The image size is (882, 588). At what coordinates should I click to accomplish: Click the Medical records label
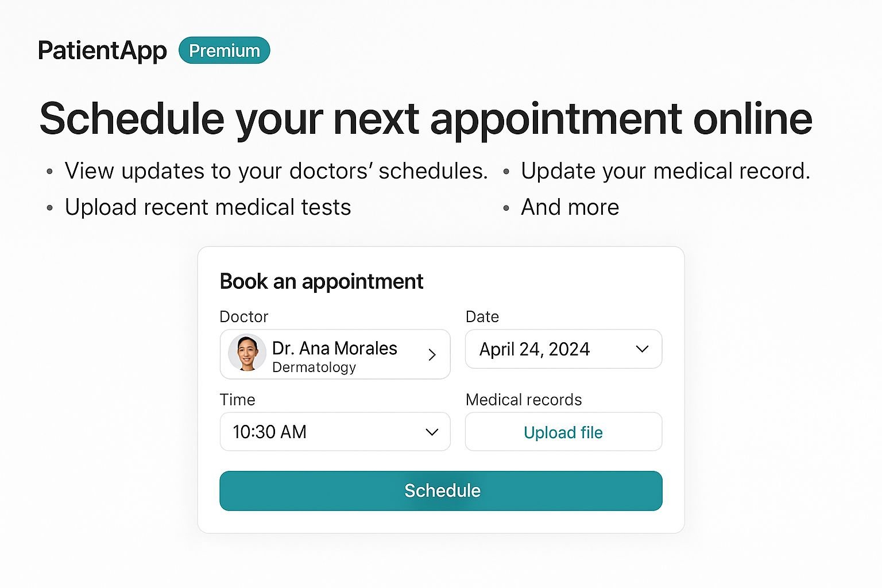point(524,400)
